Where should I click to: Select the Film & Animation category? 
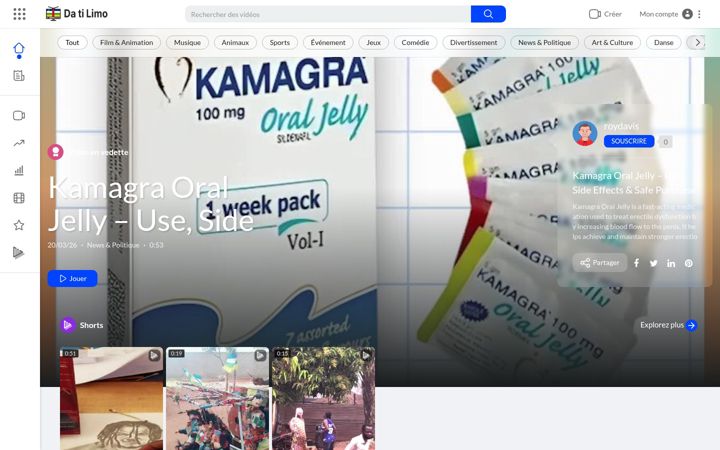click(127, 42)
